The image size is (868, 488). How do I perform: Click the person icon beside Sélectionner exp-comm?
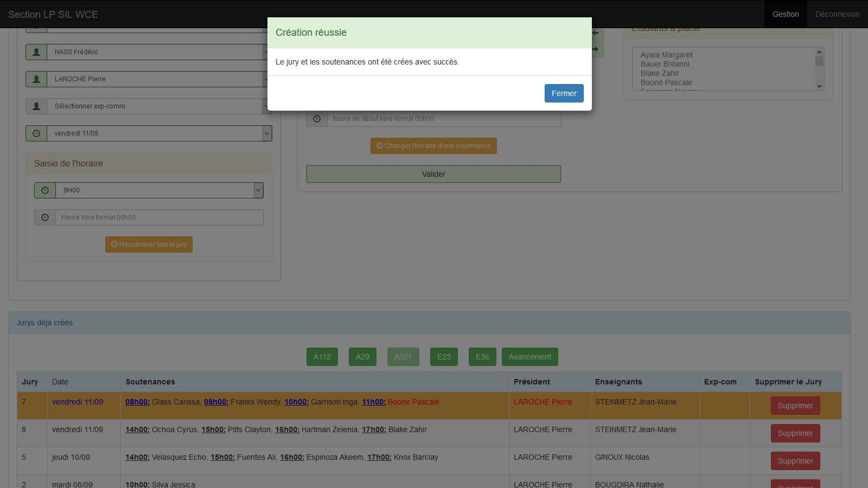pos(36,106)
